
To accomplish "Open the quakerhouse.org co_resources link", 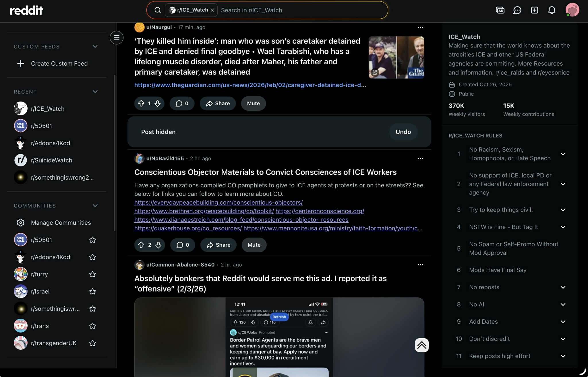I will click(188, 228).
